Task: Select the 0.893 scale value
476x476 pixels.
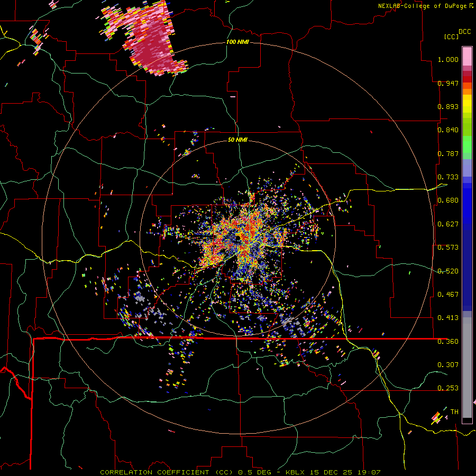Action: pyautogui.click(x=448, y=106)
